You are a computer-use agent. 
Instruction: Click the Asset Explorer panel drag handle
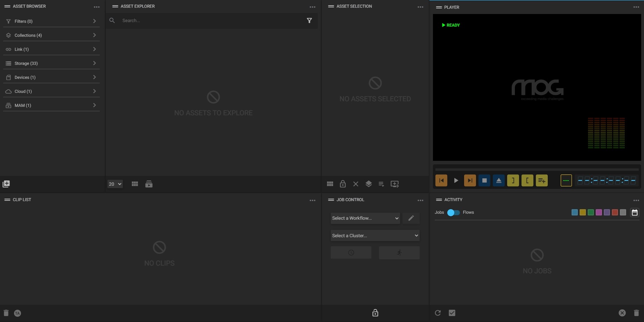[x=115, y=6]
